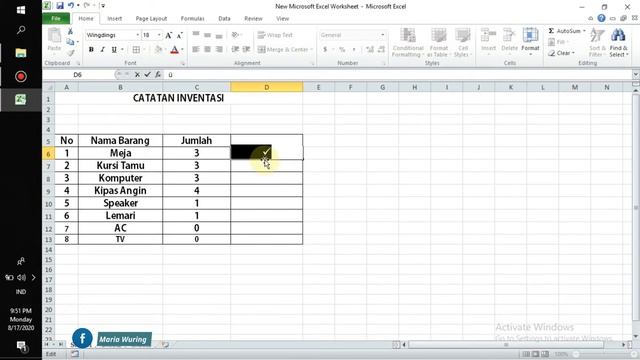Viewport: 640px width, 360px height.
Task: Switch to the Review tab
Action: (x=253, y=18)
